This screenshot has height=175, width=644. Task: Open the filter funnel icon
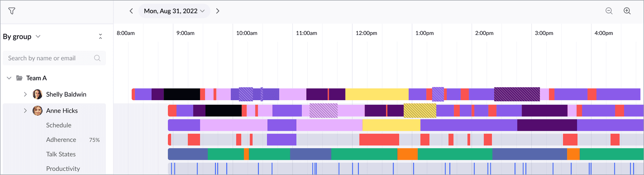pyautogui.click(x=12, y=11)
